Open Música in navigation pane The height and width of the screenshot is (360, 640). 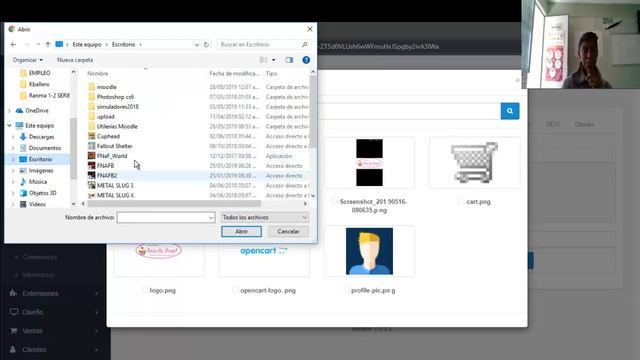click(38, 182)
